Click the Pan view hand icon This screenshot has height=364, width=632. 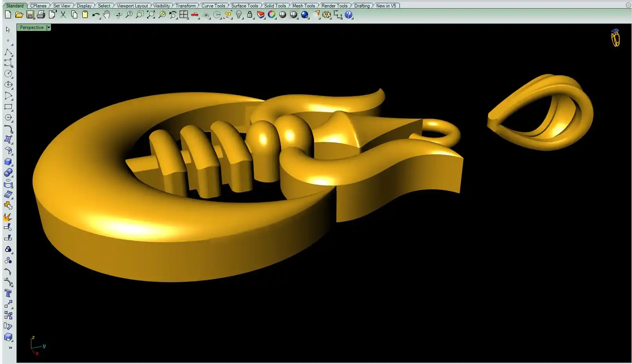tap(107, 15)
